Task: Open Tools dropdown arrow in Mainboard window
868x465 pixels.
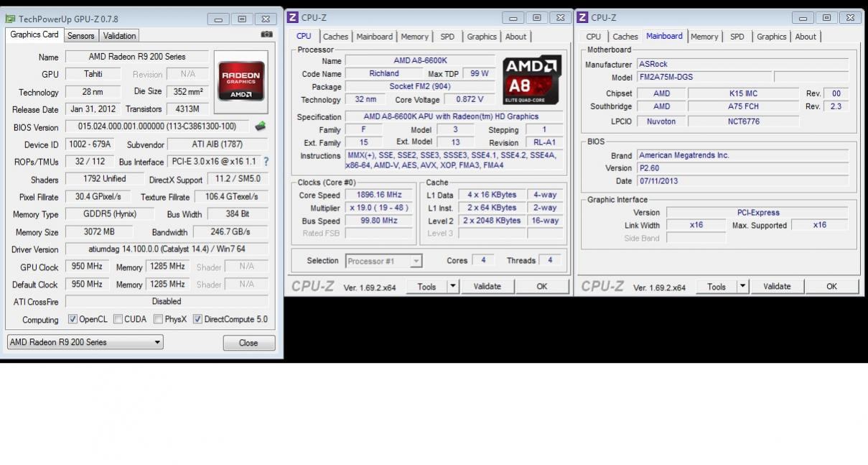Action: (743, 286)
